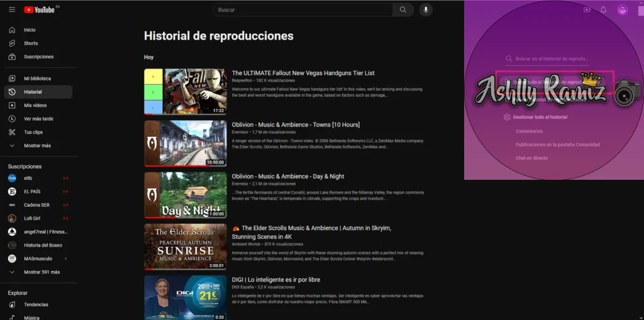The height and width of the screenshot is (320, 644).
Task: Click the YouTube logo
Action: tap(39, 9)
